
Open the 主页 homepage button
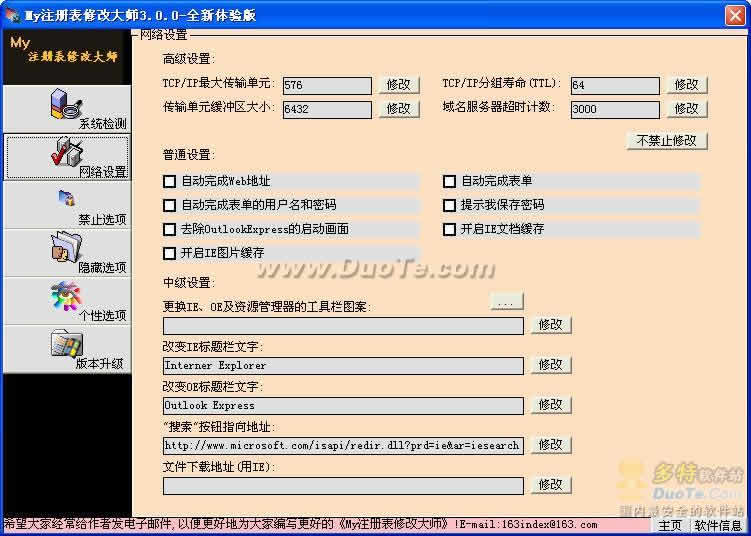coord(671,525)
